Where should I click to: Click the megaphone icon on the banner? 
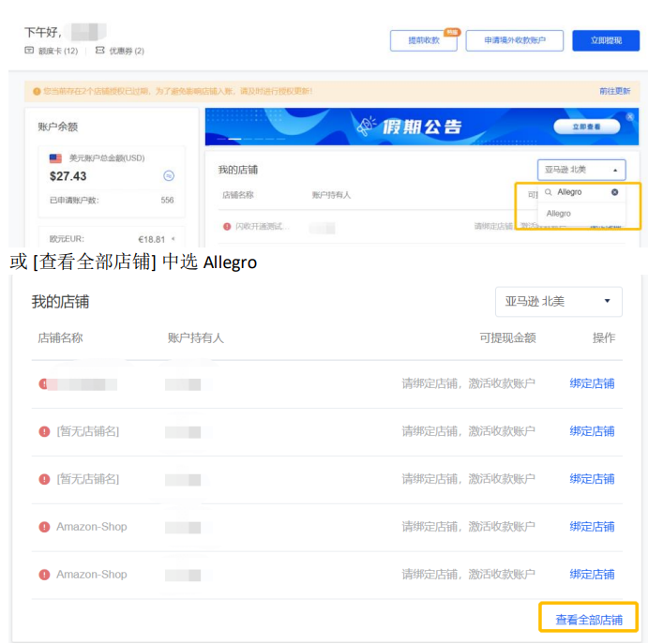(366, 126)
